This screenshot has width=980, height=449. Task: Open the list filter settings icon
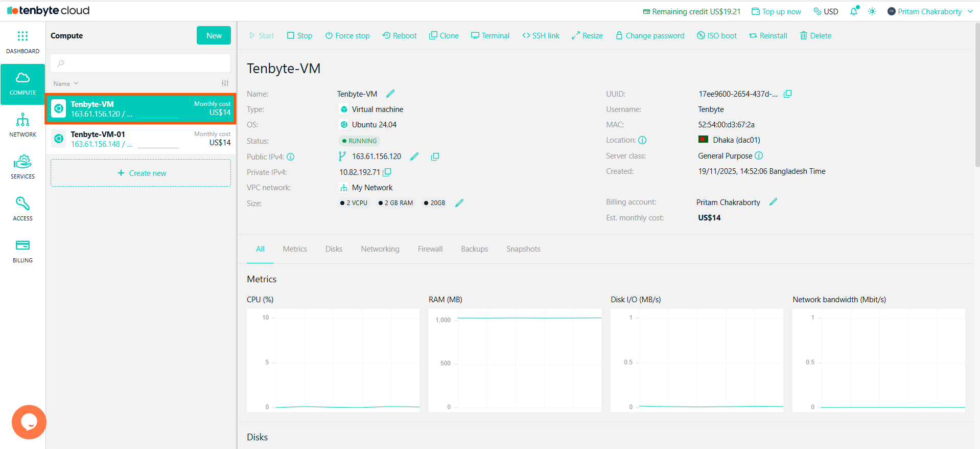pyautogui.click(x=225, y=83)
